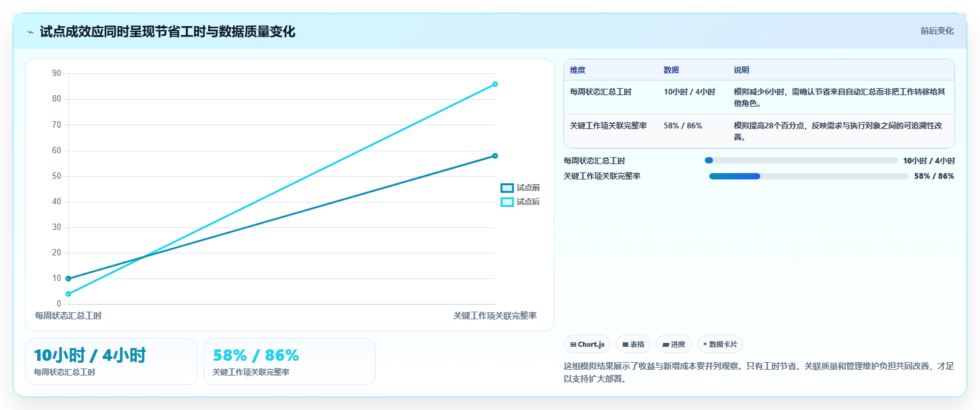Click the 每周状态汇总工时 table row label
Screen dimensions: 980x410
tap(601, 92)
